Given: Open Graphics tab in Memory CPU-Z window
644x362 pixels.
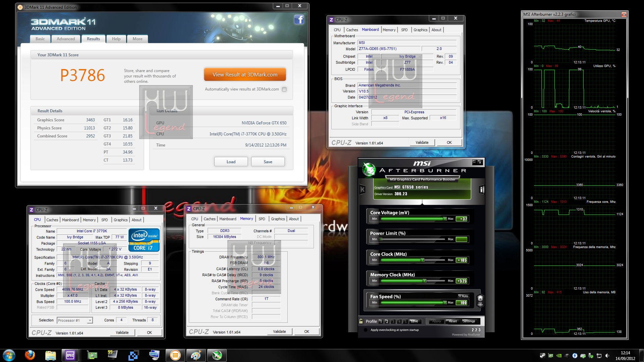Looking at the screenshot, I should coord(278,219).
